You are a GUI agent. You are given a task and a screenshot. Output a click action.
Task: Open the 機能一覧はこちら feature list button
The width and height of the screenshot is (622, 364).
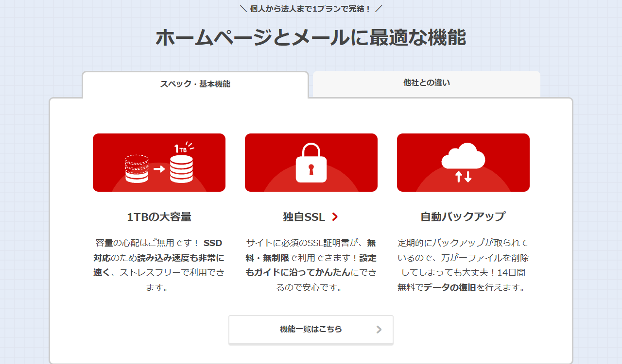tap(311, 330)
